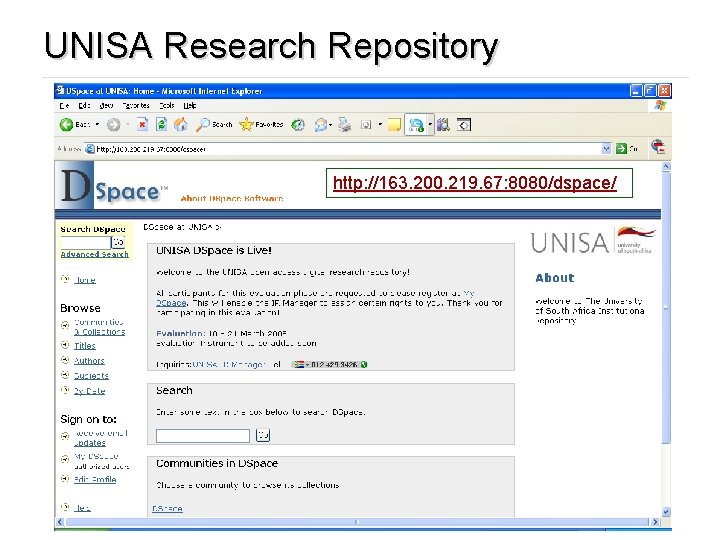Click the yellow Discuss note icon
The image size is (720, 540).
coord(394,124)
